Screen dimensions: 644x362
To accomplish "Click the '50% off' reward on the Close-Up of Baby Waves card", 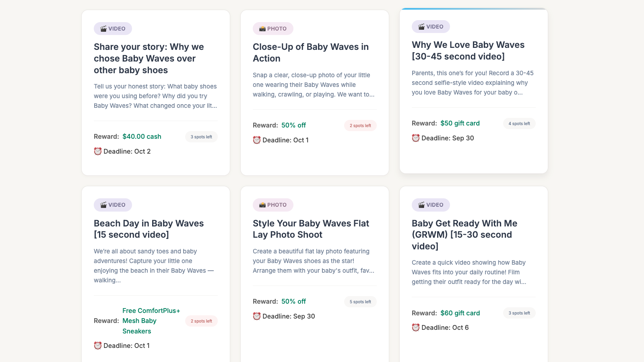I will (293, 125).
